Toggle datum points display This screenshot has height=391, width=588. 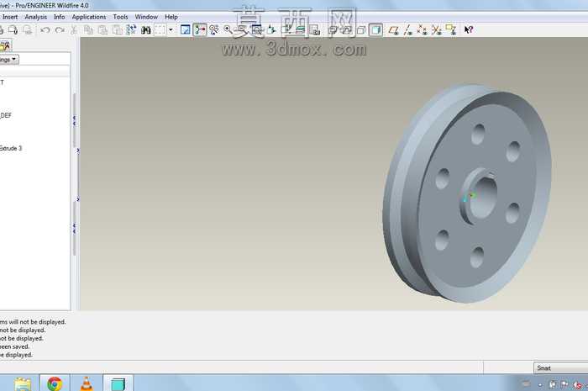423,30
